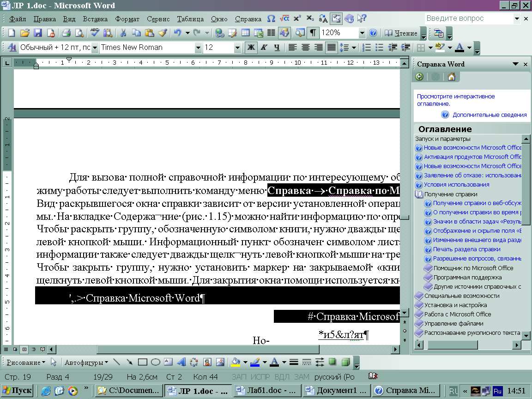Run the spelling check (ABC icon)
The image size is (532, 399).
point(95,33)
